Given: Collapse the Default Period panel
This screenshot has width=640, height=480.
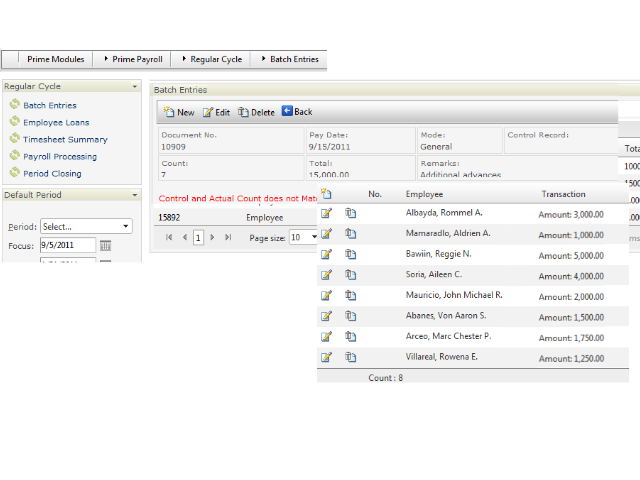Looking at the screenshot, I should (135, 195).
